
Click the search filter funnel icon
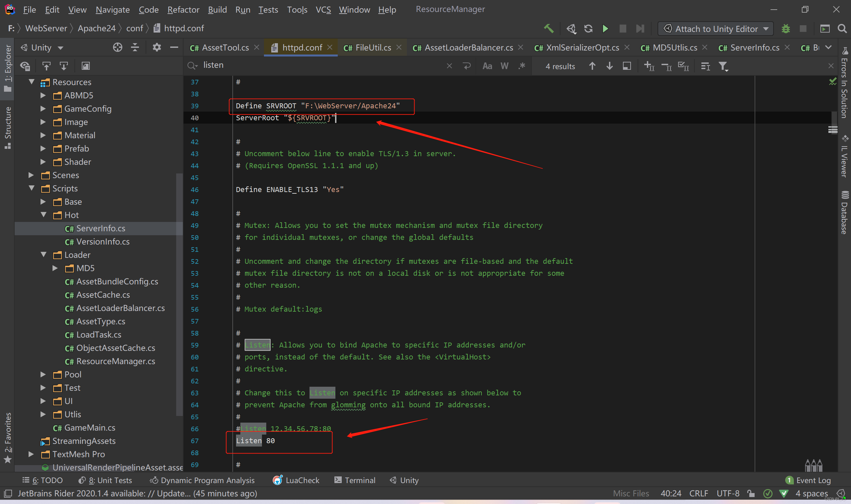(723, 66)
